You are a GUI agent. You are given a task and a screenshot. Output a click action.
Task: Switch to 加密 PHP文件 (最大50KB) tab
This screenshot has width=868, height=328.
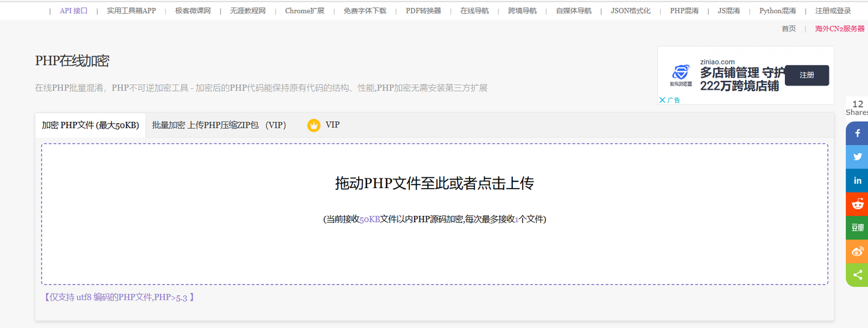(x=90, y=125)
